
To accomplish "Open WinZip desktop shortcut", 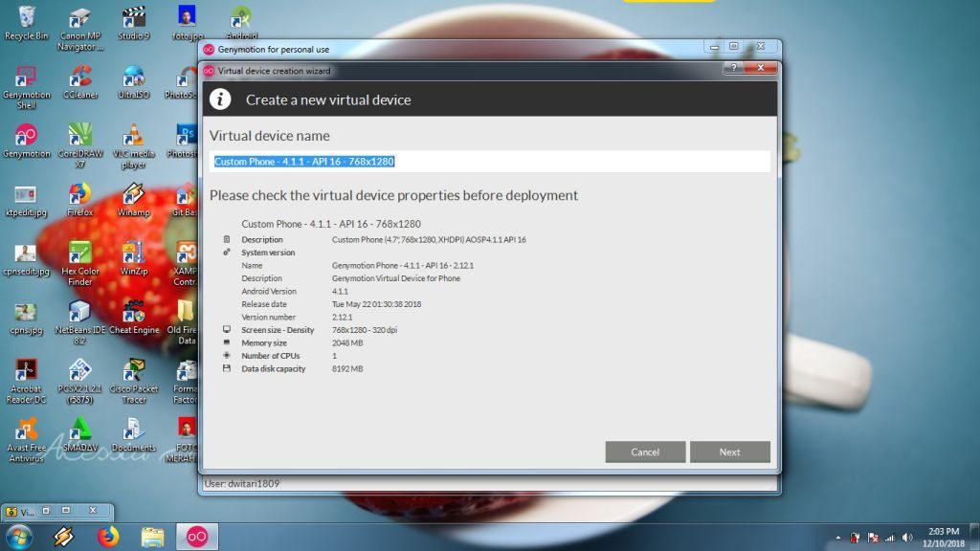I will coord(134,258).
